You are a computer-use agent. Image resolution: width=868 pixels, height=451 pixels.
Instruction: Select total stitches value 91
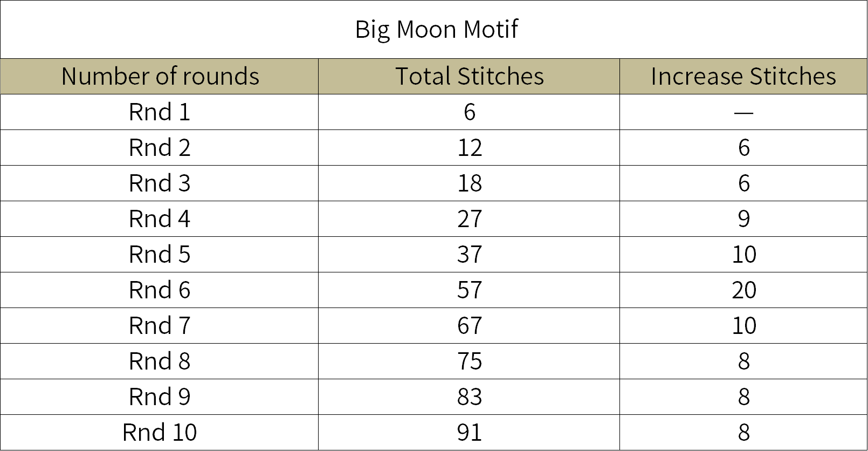tap(469, 432)
